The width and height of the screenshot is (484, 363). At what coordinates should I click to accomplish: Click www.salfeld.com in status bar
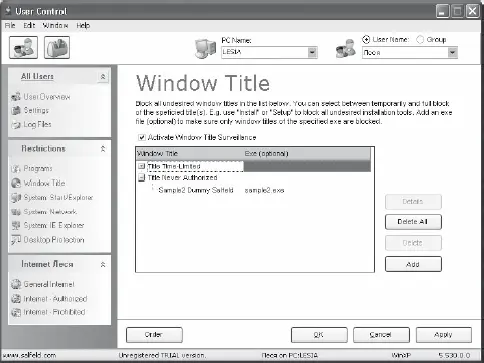[x=29, y=355]
